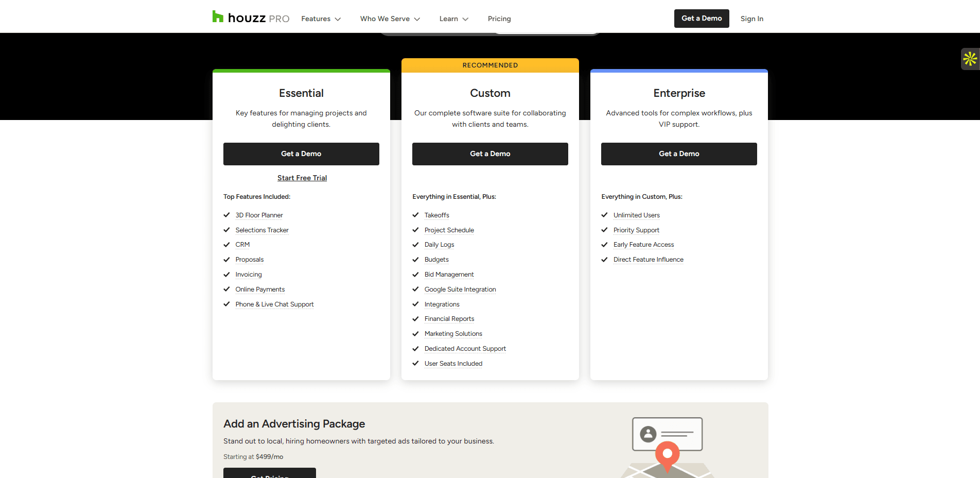Click the Start Free Trial link

coord(302,178)
